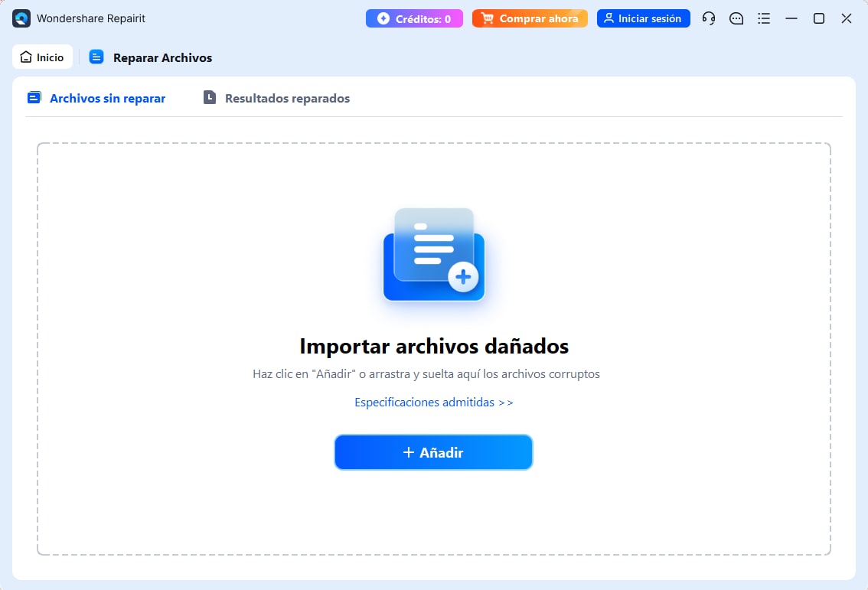Open the feedback chat bubble icon
The height and width of the screenshot is (590, 868).
736,18
